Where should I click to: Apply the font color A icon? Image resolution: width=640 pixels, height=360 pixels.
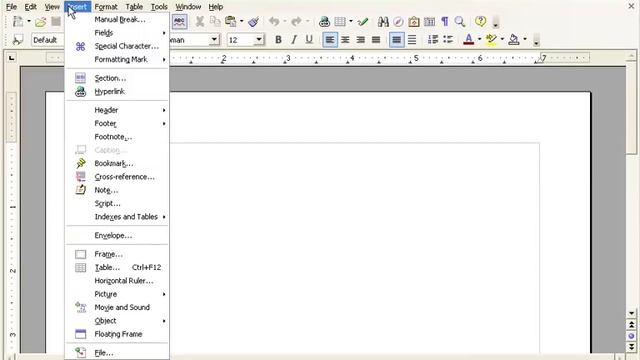[469, 40]
